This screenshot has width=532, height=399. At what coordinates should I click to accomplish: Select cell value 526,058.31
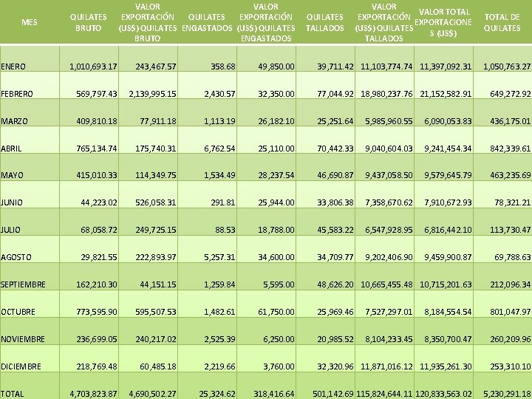[x=156, y=202]
